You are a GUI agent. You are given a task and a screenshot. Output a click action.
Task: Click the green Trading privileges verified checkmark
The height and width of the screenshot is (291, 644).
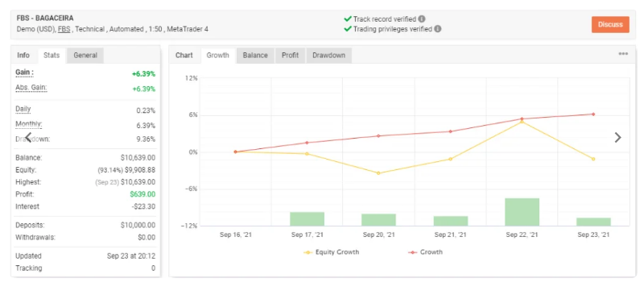click(x=348, y=29)
